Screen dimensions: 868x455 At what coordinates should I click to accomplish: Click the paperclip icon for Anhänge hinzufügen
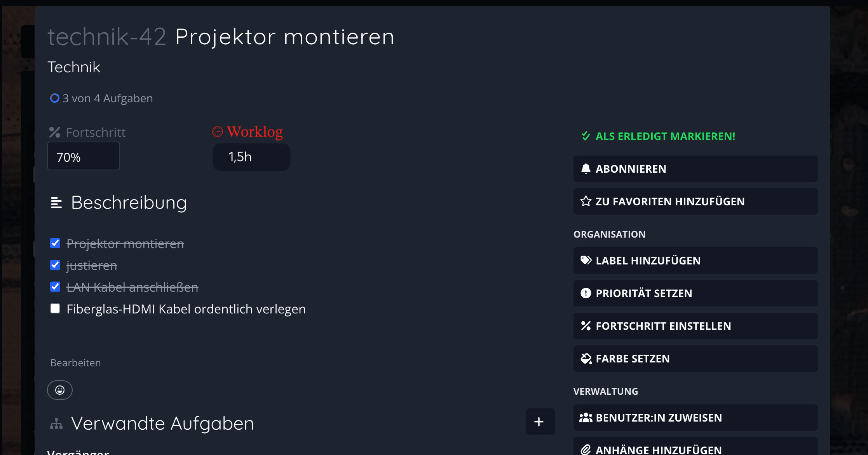click(x=586, y=450)
